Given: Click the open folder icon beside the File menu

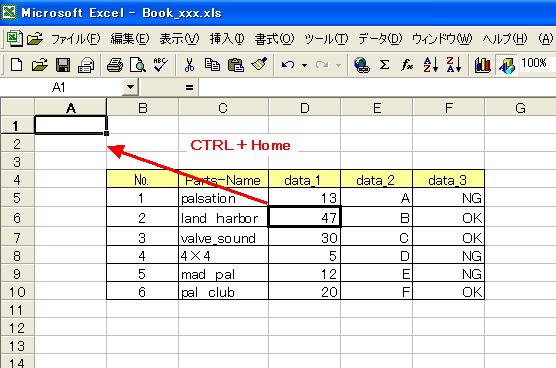Looking at the screenshot, I should click(x=35, y=38).
